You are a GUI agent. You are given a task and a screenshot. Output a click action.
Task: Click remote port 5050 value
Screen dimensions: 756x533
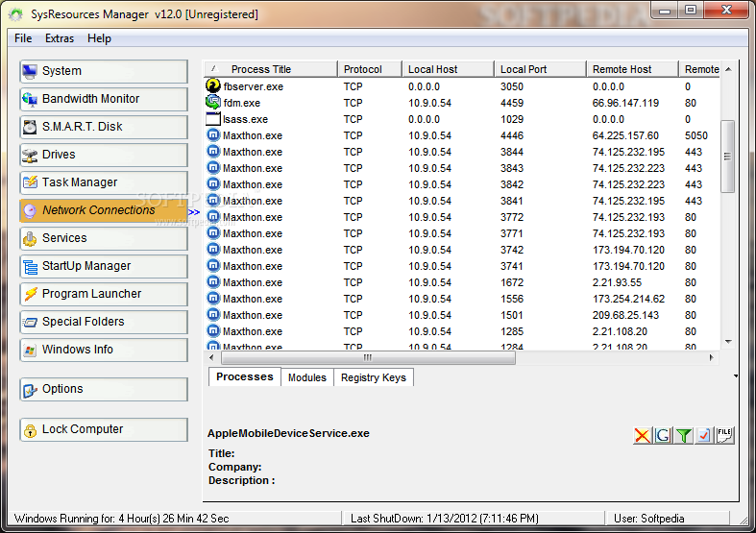coord(696,136)
